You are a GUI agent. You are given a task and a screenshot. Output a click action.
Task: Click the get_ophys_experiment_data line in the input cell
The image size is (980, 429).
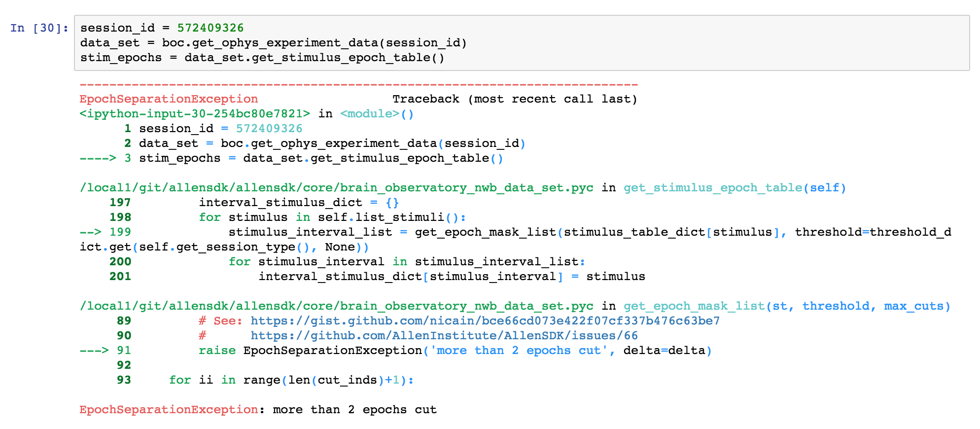(x=274, y=43)
